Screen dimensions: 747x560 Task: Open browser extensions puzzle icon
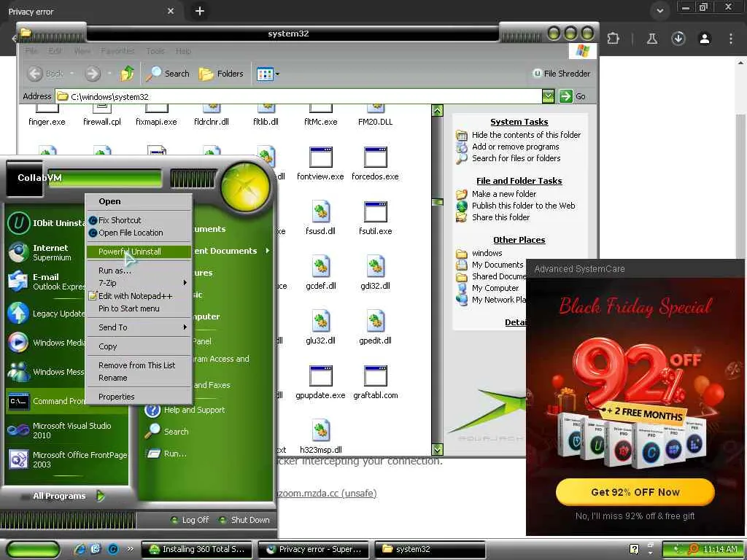pyautogui.click(x=613, y=39)
